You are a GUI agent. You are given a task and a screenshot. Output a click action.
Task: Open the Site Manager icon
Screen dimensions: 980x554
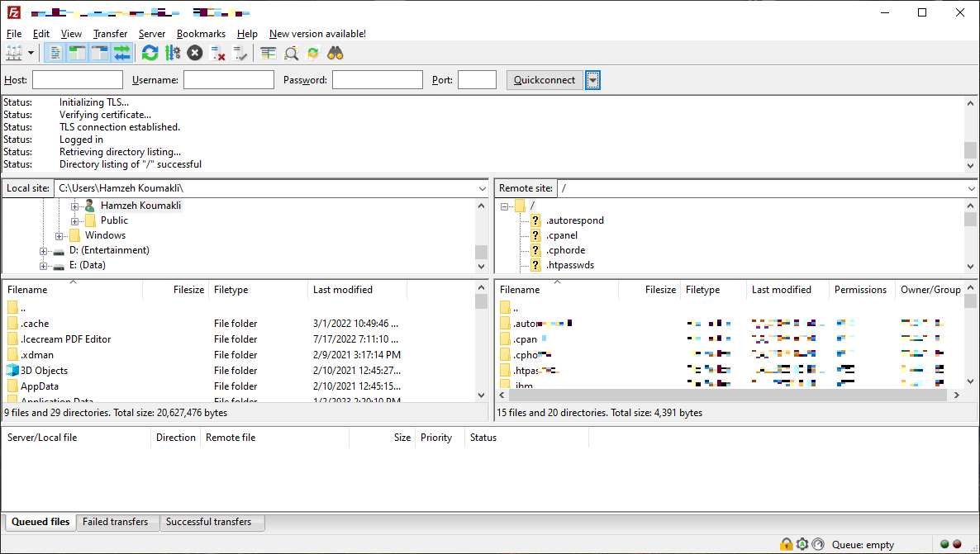(14, 53)
